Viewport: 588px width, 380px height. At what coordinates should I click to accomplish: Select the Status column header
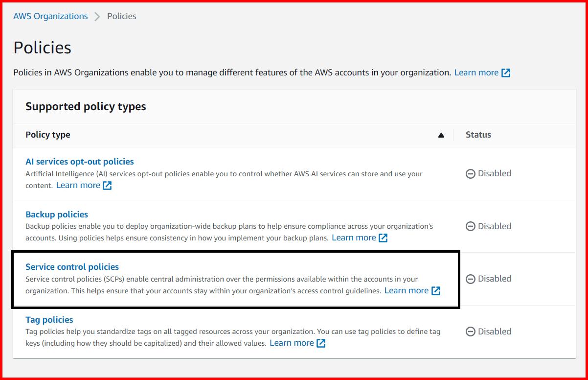point(478,135)
